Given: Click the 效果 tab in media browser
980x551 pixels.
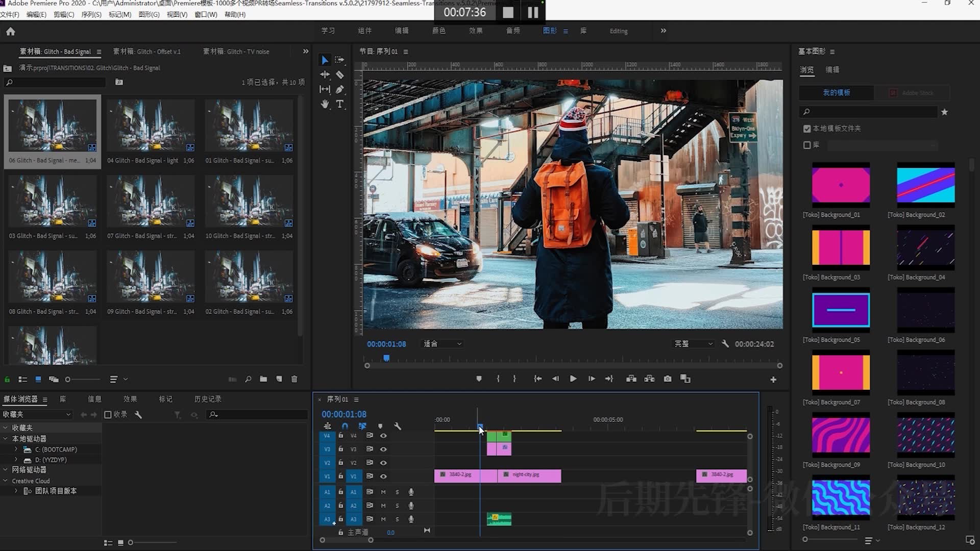Looking at the screenshot, I should point(130,399).
